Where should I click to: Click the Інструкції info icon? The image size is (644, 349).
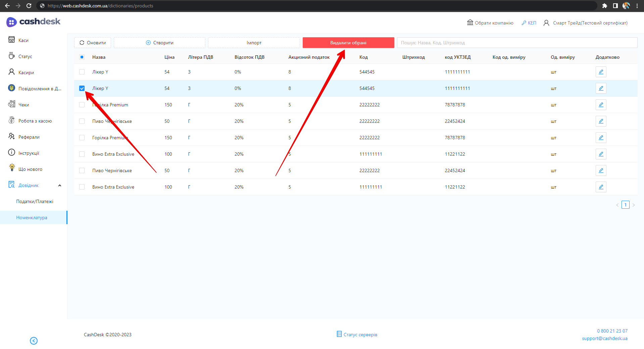coord(11,153)
